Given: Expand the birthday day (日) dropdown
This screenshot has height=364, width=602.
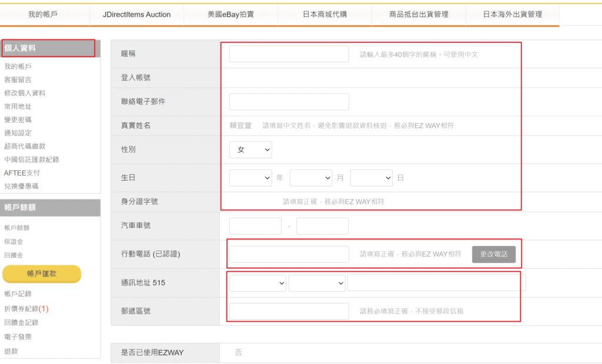Looking at the screenshot, I should 371,178.
